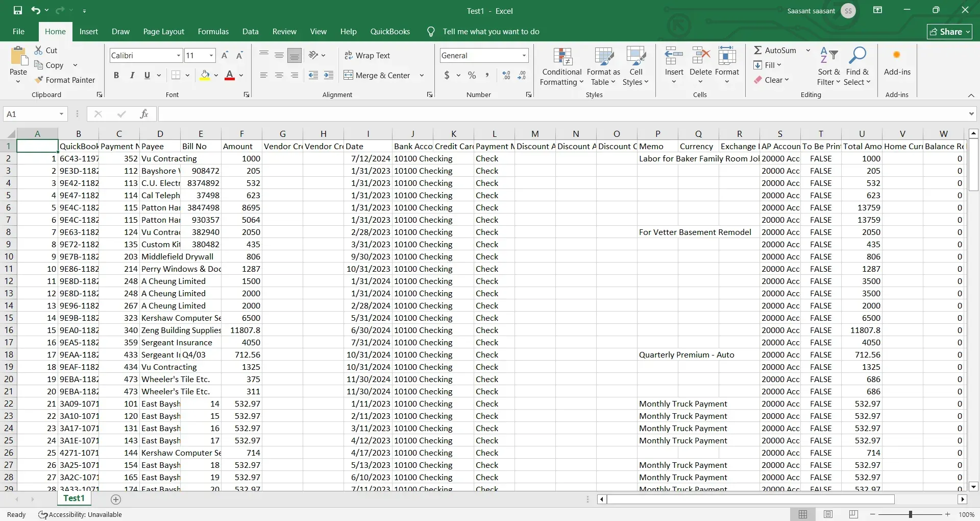Apply Percent Style format
This screenshot has height=521, width=980.
(472, 75)
